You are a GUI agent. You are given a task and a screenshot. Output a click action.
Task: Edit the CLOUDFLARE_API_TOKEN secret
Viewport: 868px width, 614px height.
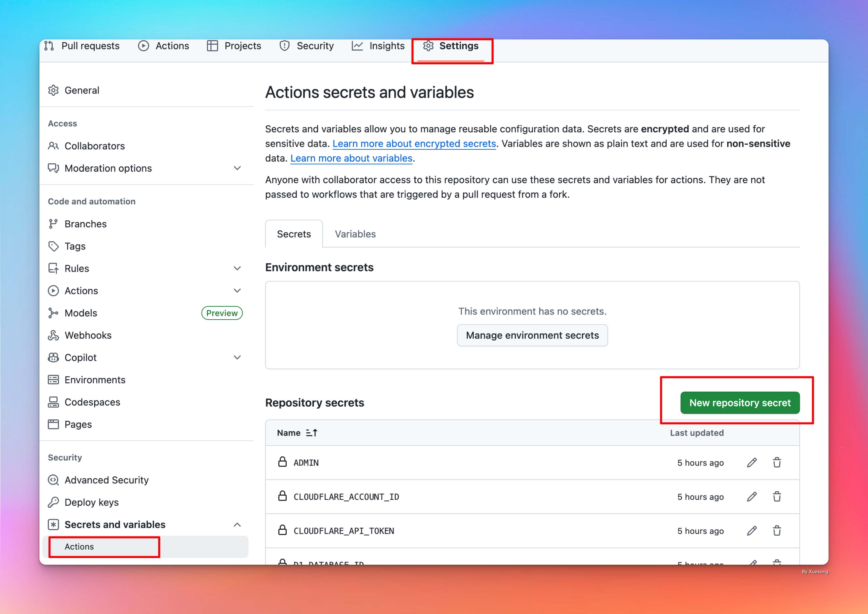coord(752,531)
